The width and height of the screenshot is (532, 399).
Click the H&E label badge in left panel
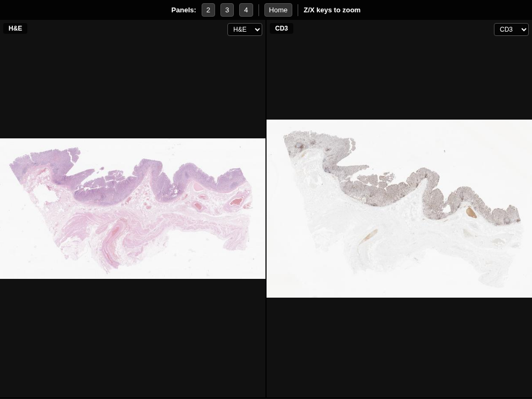(x=16, y=28)
